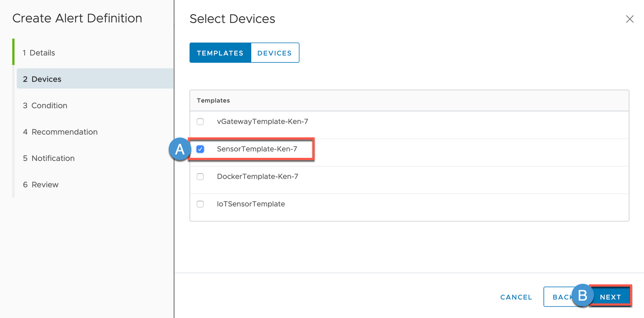
Task: Cancel the alert definition wizard
Action: [x=516, y=297]
